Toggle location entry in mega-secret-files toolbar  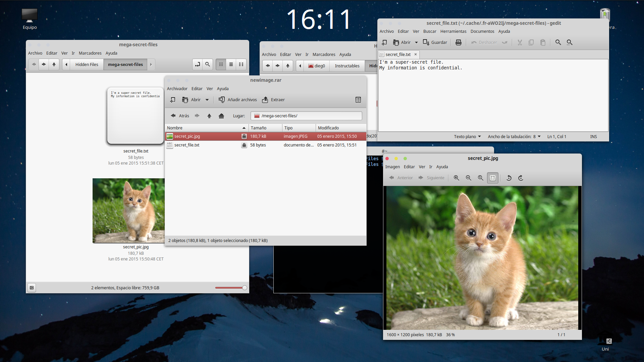(198, 64)
